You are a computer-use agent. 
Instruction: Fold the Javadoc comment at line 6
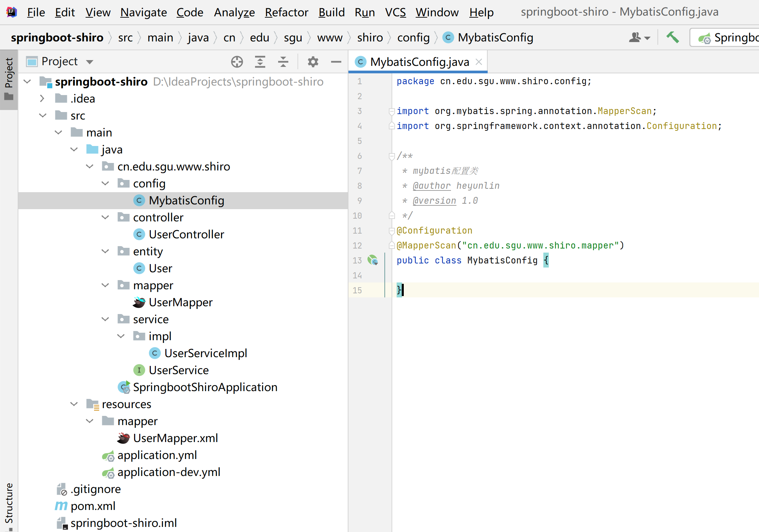coord(392,156)
